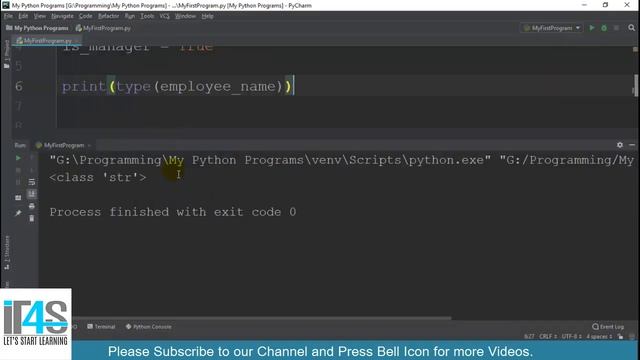Open Search Everywhere magnifier icon
The image size is (640, 360).
click(x=631, y=28)
